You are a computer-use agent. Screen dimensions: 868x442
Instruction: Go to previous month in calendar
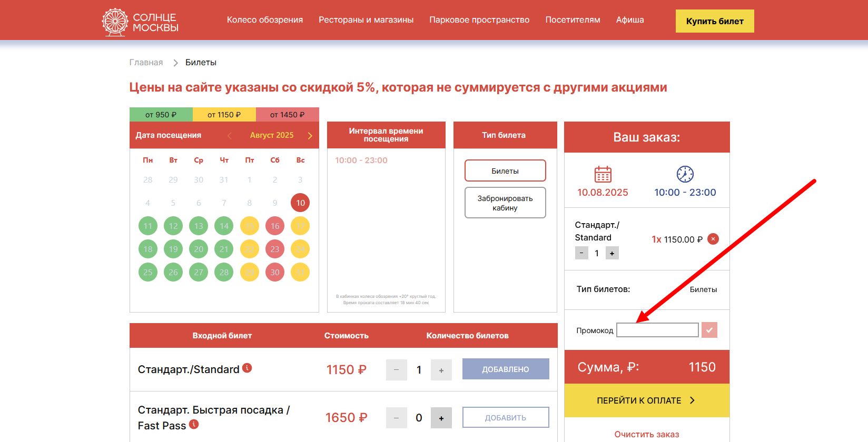(230, 136)
